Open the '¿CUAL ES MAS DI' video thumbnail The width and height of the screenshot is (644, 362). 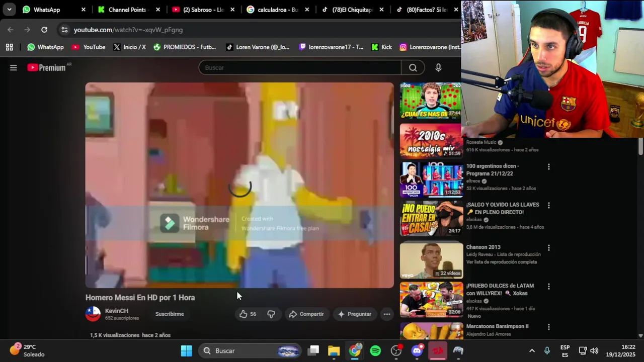pos(431,101)
